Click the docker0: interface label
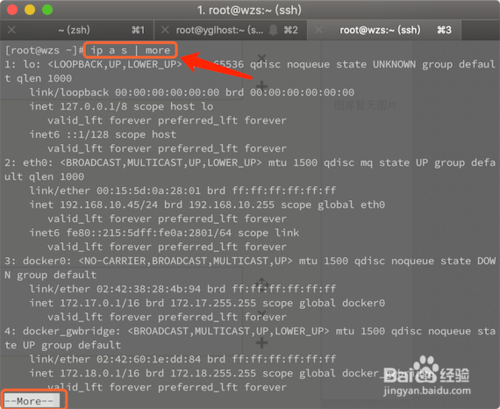The image size is (500, 409). (x=47, y=261)
